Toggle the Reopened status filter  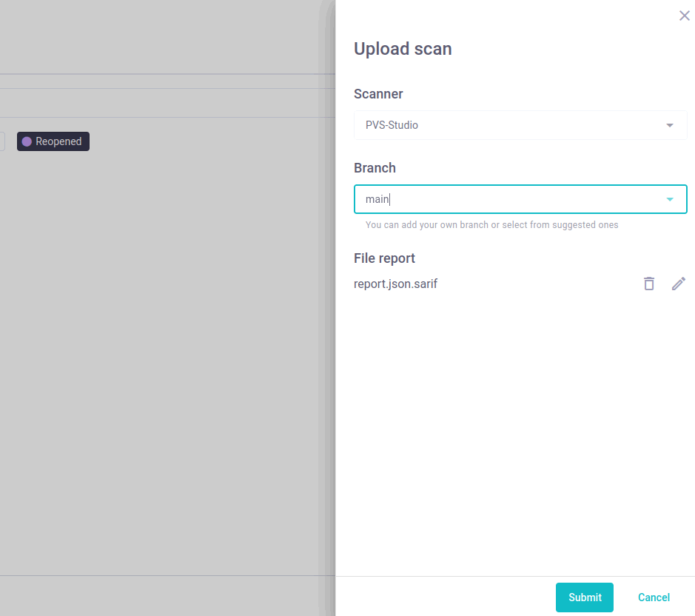[53, 141]
